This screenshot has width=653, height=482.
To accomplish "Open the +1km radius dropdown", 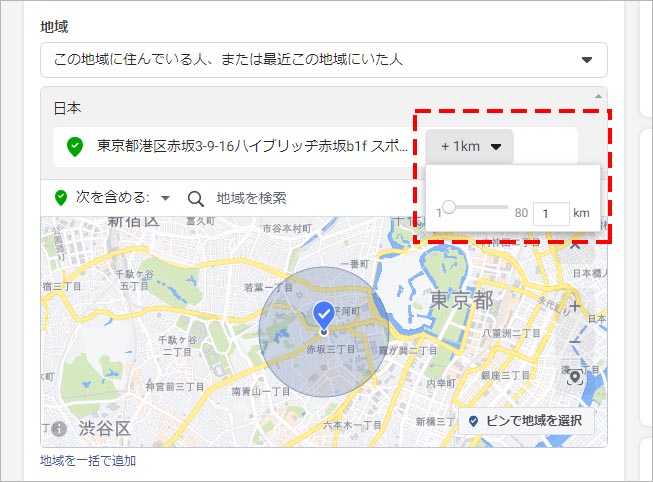I will [470, 147].
